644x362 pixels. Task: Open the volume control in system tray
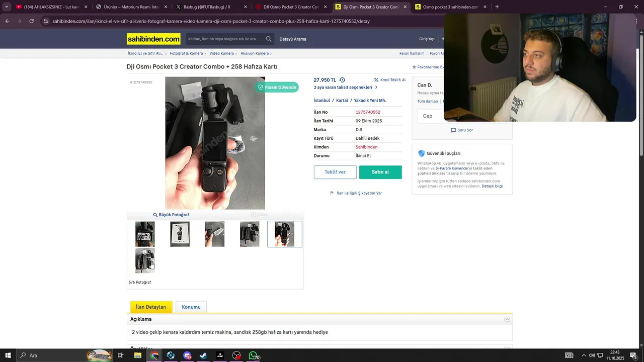[592, 355]
